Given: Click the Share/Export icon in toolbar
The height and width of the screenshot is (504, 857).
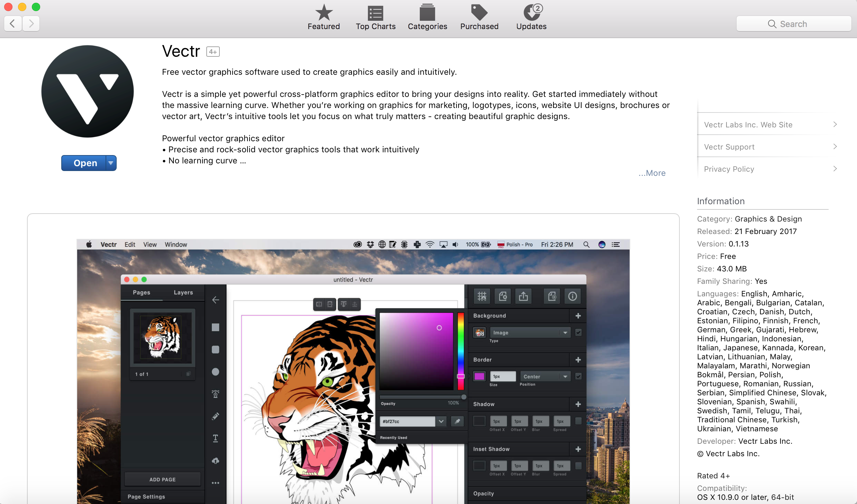Looking at the screenshot, I should click(523, 296).
